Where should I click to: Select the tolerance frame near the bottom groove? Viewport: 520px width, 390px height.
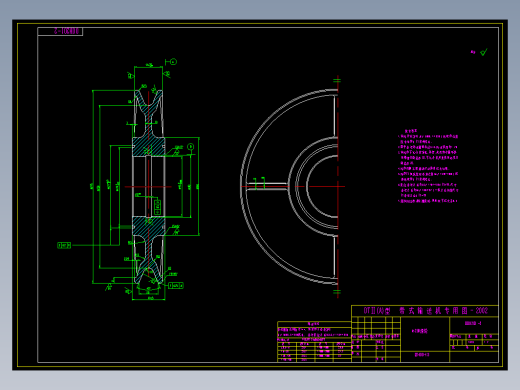pyautogui.click(x=176, y=286)
